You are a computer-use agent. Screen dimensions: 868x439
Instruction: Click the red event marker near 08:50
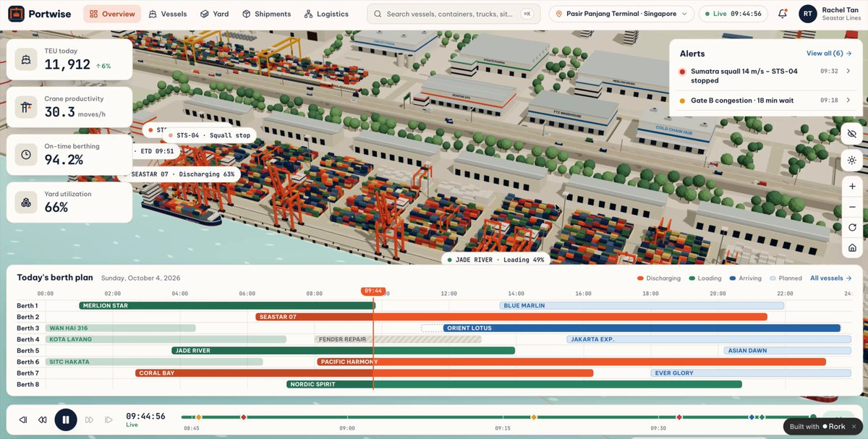pyautogui.click(x=244, y=417)
